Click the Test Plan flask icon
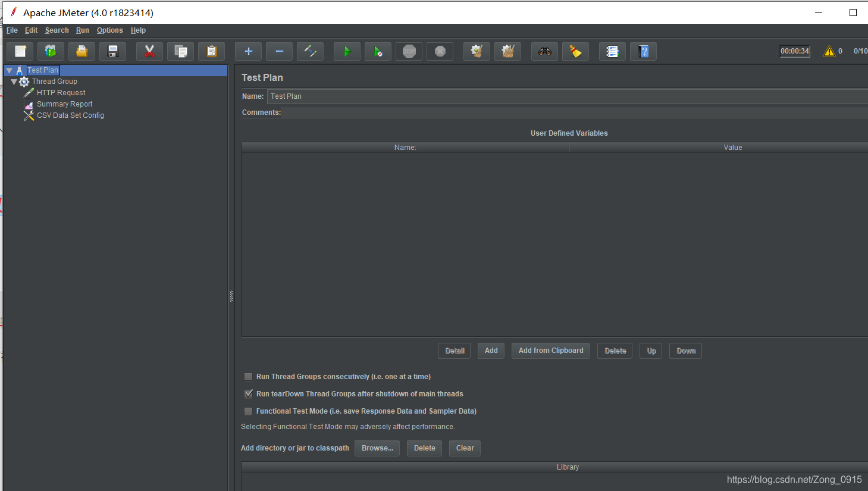Screen dimensions: 868x491 click(x=19, y=70)
